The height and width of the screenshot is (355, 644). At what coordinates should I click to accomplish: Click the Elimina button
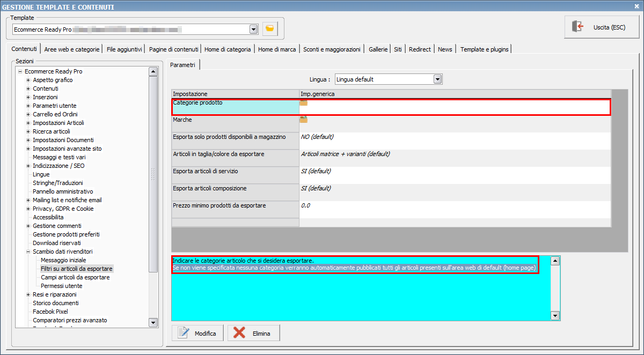[253, 333]
